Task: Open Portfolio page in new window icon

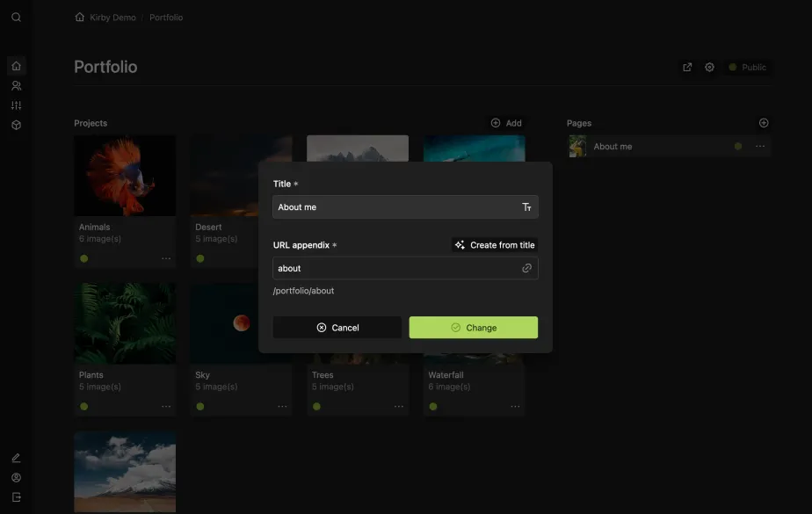Action: (687, 68)
